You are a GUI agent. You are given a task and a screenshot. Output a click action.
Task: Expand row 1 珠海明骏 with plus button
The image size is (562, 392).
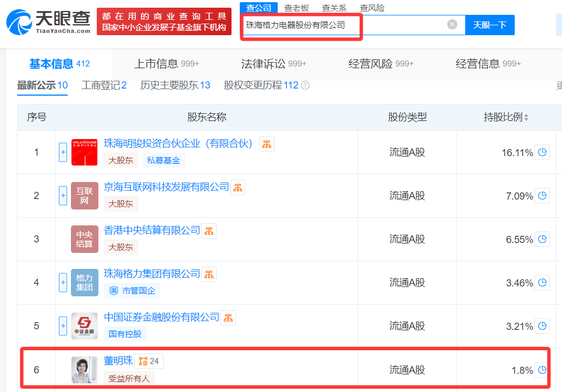tap(63, 152)
